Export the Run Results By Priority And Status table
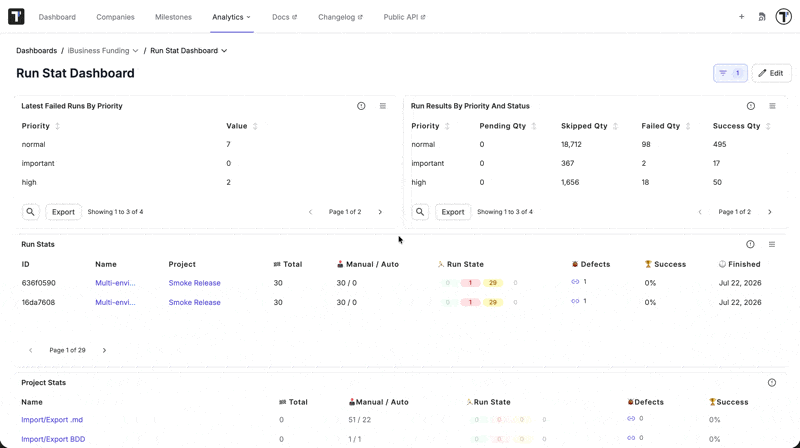Image resolution: width=800 pixels, height=448 pixels. [453, 212]
